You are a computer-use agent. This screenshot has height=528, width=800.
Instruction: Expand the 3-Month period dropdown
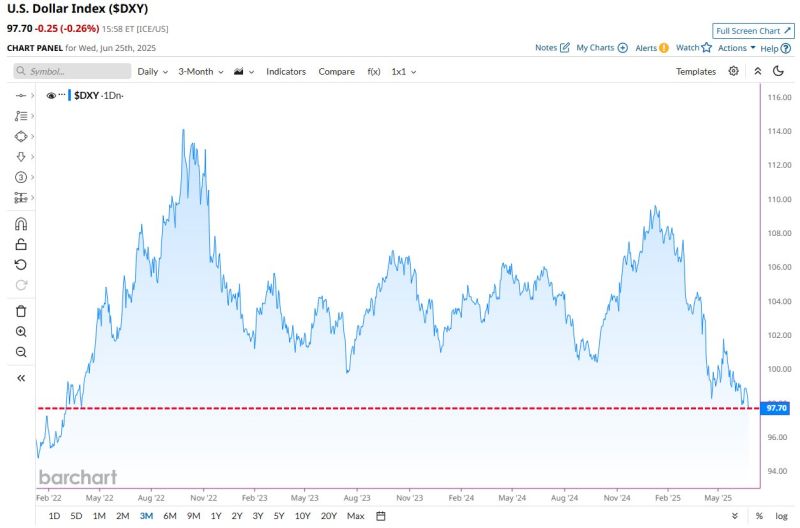(x=200, y=72)
